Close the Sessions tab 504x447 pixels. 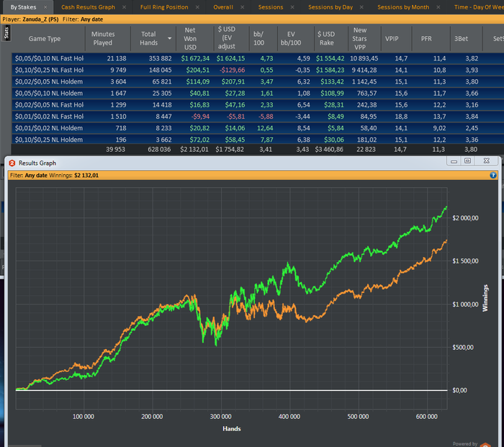pos(292,7)
